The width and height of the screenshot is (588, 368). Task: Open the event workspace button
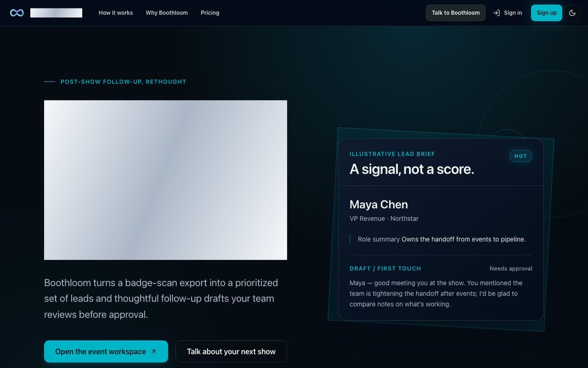[x=106, y=352]
